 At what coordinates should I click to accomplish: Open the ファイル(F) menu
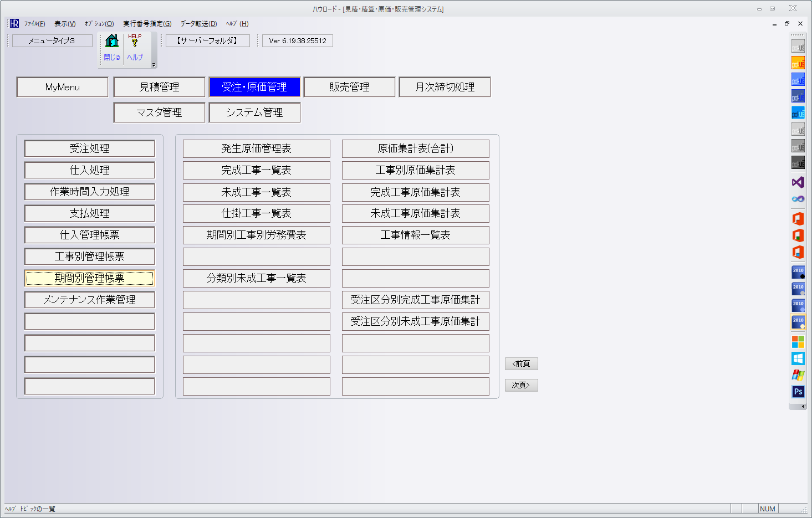[x=34, y=24]
